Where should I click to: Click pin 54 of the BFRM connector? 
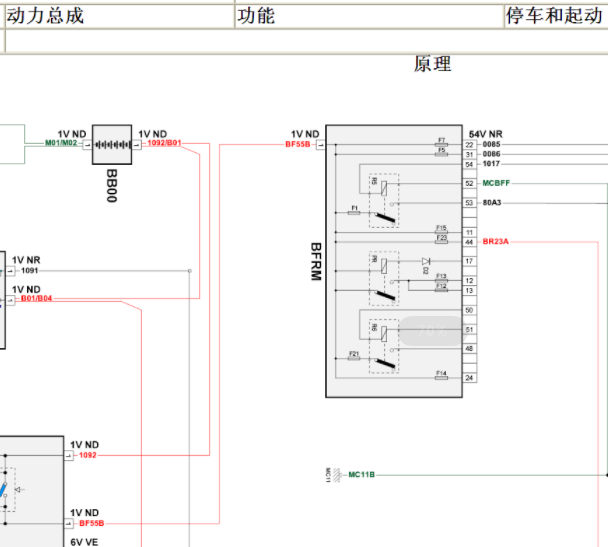pos(470,164)
